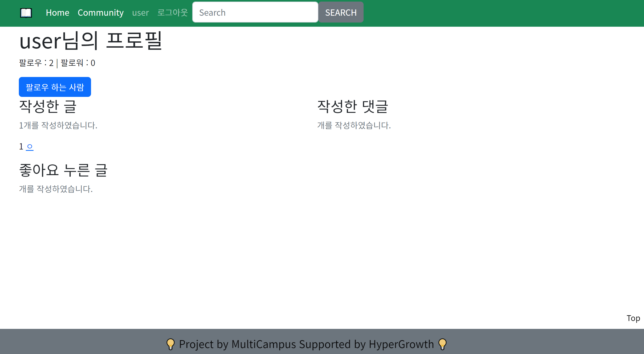
Task: Click 로그아웃 to log out
Action: [x=172, y=13]
